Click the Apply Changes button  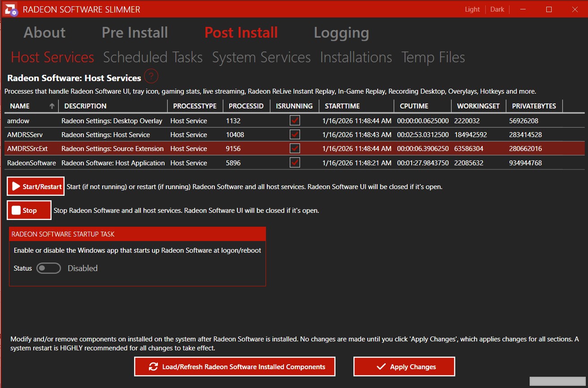pos(404,366)
